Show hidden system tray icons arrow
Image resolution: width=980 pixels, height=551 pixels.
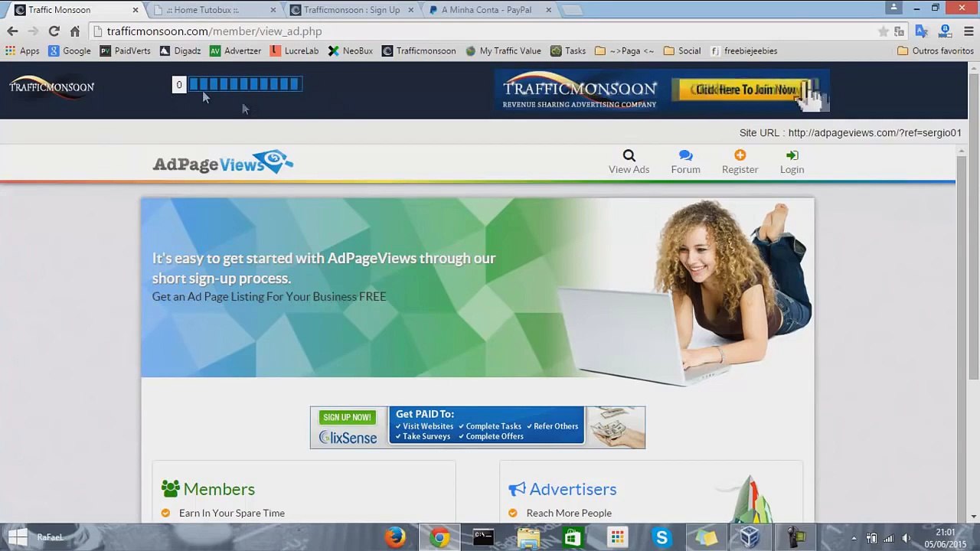pos(854,538)
